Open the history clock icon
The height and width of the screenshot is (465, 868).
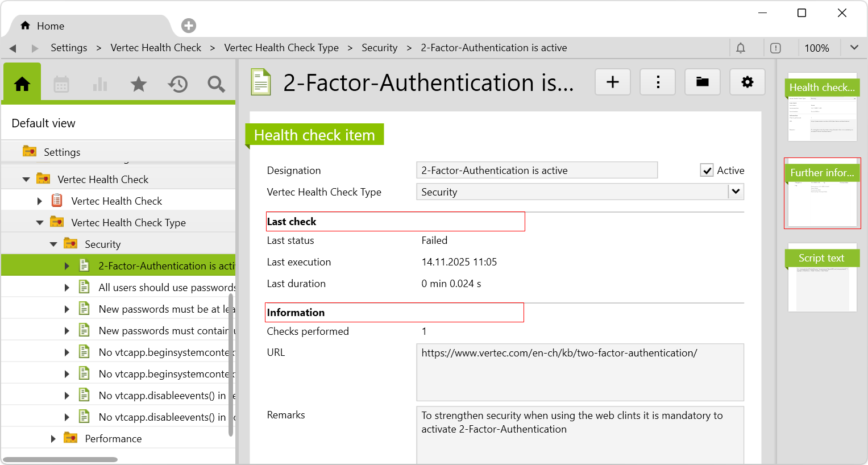coord(177,85)
